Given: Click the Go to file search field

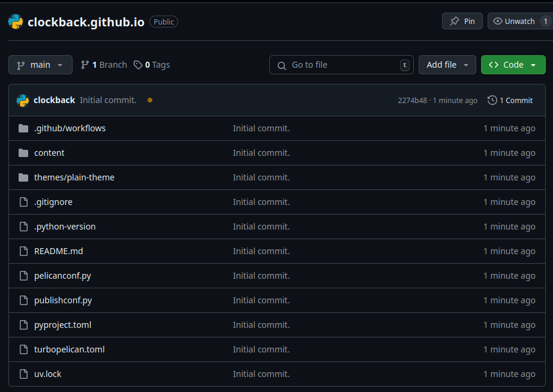Looking at the screenshot, I should click(341, 65).
